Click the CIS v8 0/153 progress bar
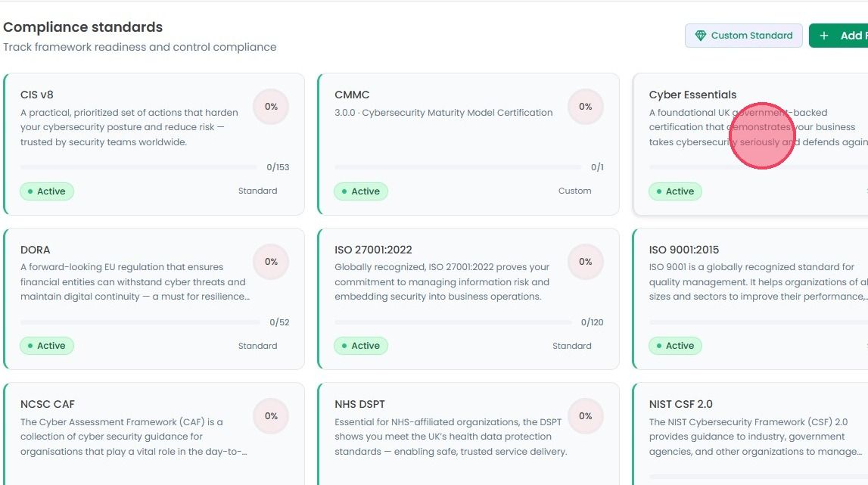 (x=138, y=167)
